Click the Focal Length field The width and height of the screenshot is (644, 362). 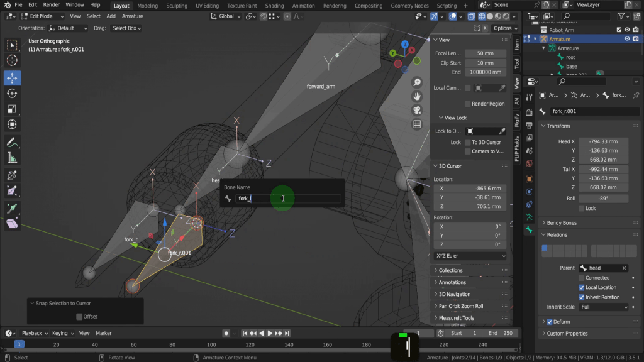point(485,53)
